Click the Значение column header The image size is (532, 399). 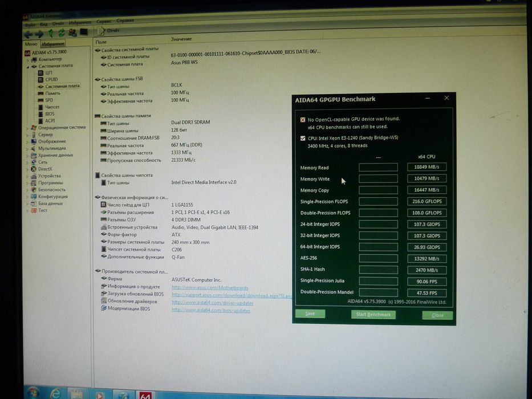click(181, 39)
